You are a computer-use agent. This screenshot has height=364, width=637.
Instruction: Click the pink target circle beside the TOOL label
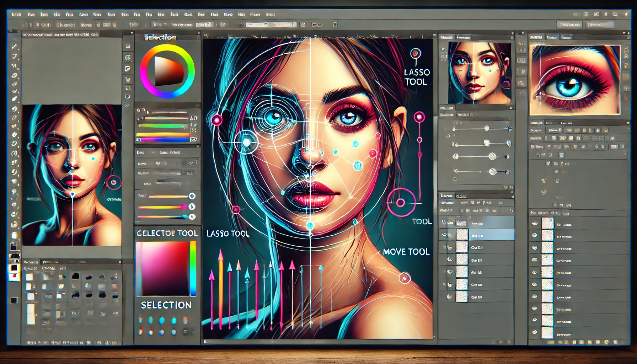pyautogui.click(x=401, y=203)
